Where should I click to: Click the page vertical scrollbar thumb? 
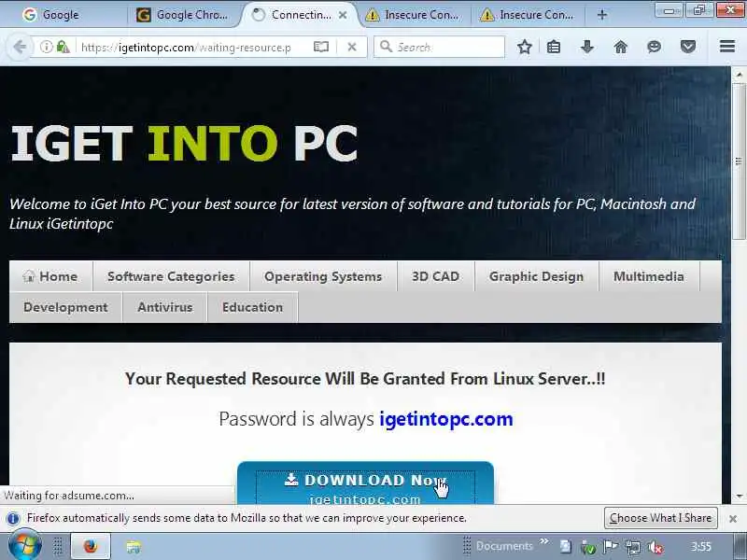tap(739, 161)
